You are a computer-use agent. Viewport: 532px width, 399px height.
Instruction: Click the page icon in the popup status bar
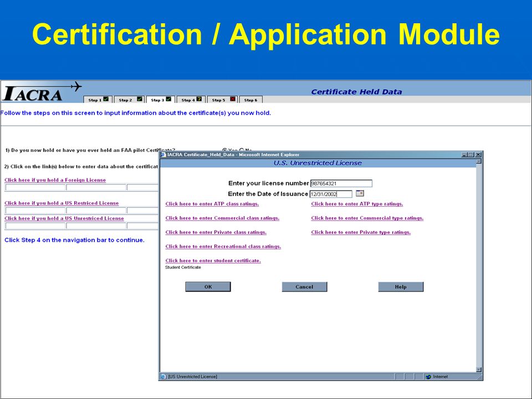(163, 377)
